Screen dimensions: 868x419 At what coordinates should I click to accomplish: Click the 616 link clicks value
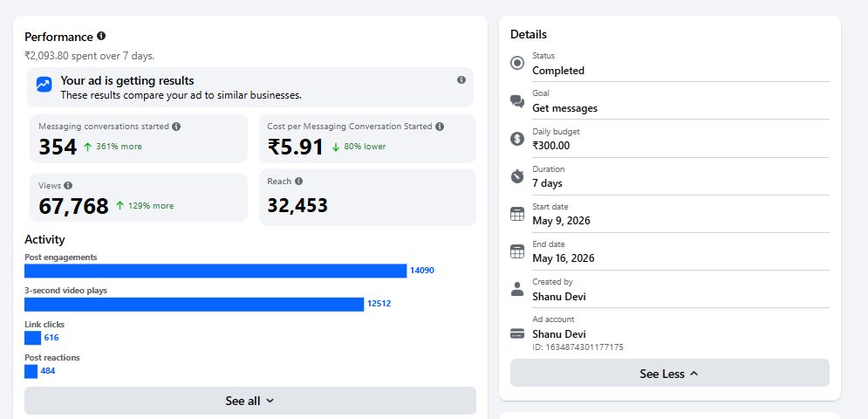[51, 338]
